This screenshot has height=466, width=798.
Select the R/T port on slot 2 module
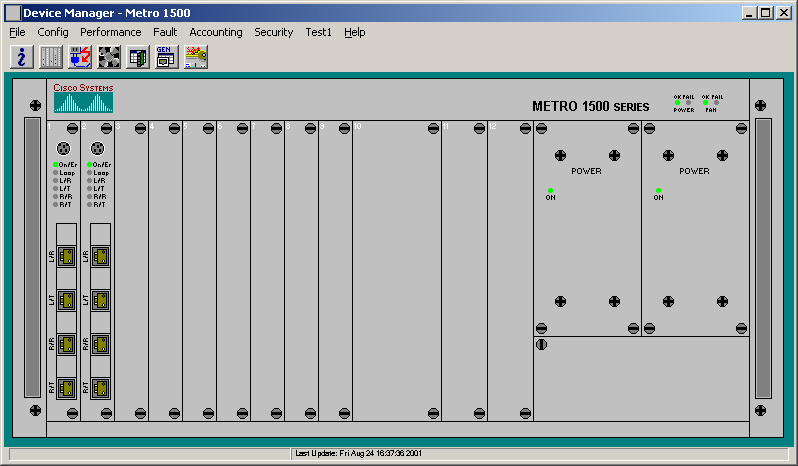point(101,388)
